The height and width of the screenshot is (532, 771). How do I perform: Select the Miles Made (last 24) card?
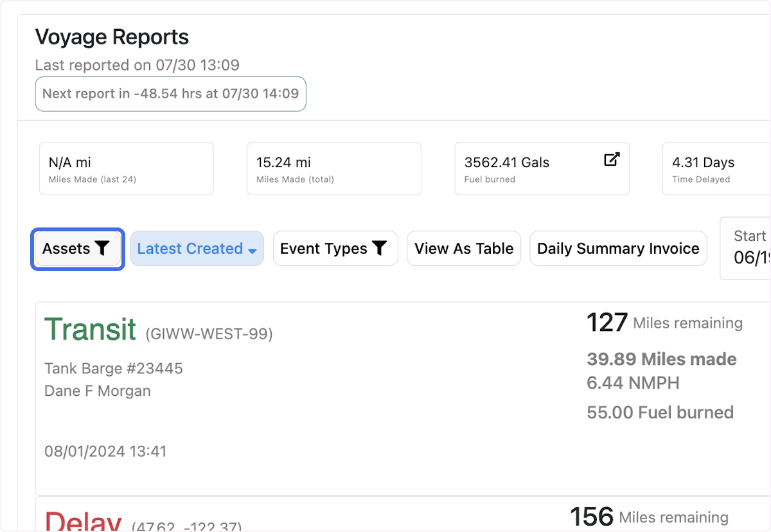[127, 169]
